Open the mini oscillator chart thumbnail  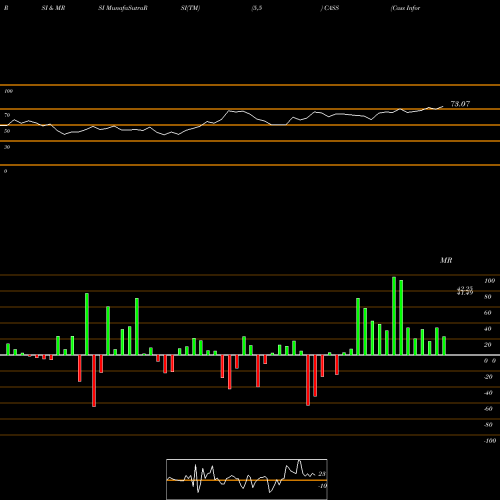247,479
